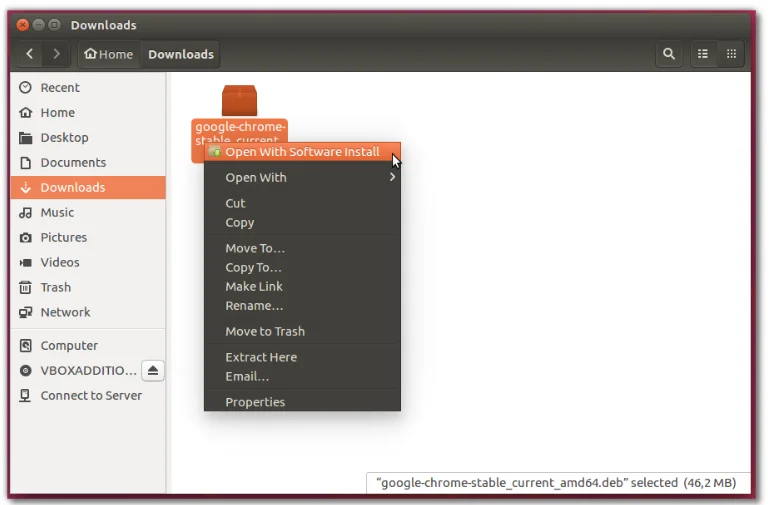Screen dimensions: 772x505
Task: Close the Downloads window
Action: pos(23,25)
